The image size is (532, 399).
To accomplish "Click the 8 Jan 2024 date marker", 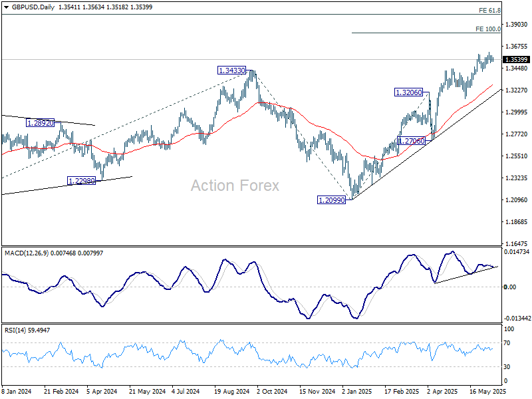I will [x=17, y=393].
